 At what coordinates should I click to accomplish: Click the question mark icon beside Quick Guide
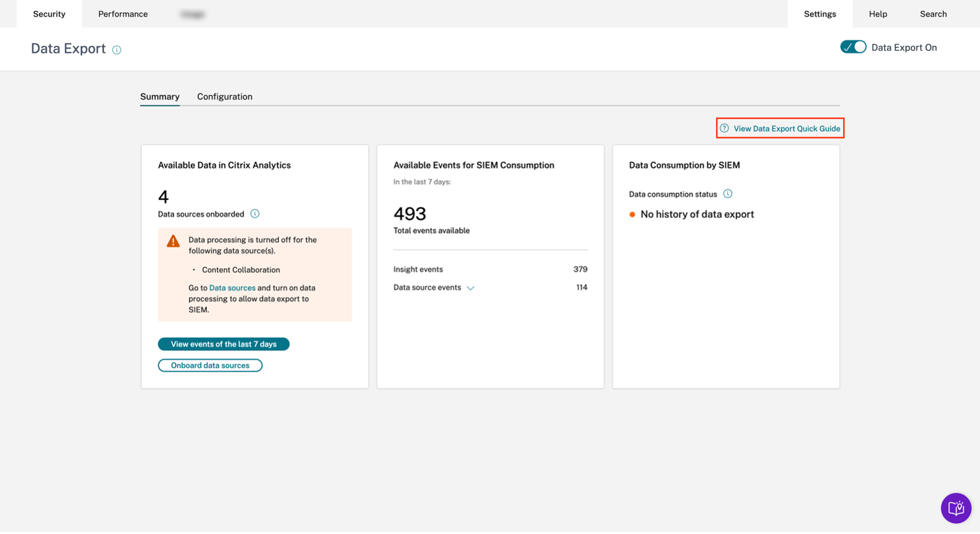[724, 128]
